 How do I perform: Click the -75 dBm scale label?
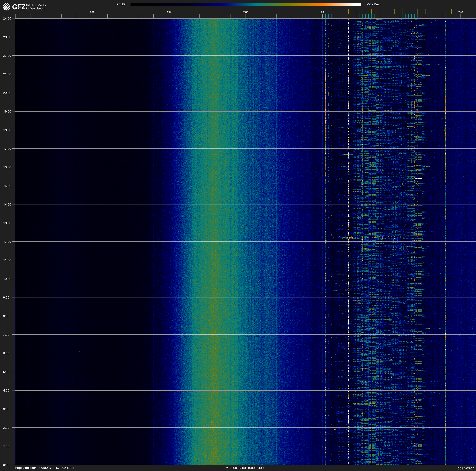[x=121, y=4]
